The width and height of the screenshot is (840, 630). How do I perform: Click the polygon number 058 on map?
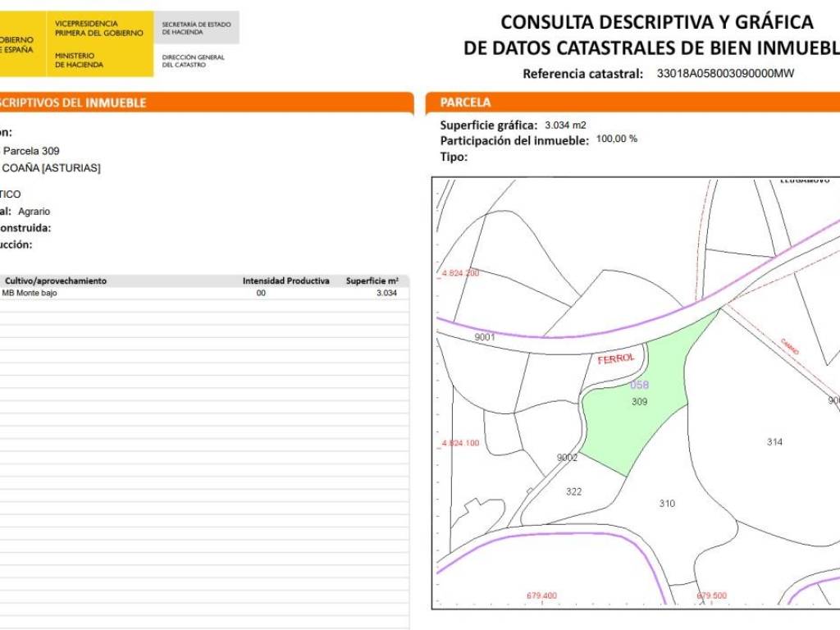pyautogui.click(x=639, y=385)
